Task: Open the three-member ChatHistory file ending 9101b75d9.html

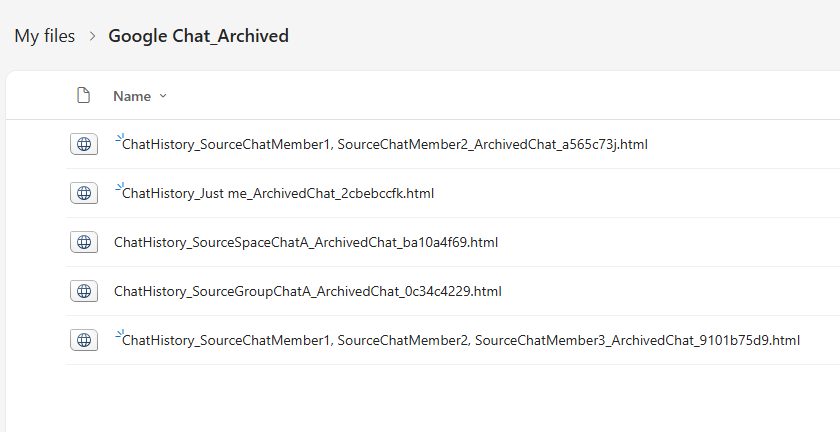Action: (461, 340)
